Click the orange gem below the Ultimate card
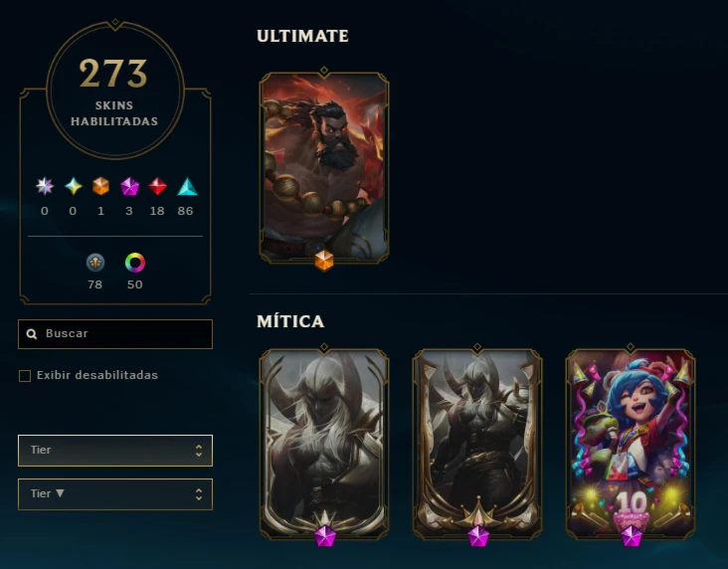The image size is (728, 569). click(x=324, y=261)
